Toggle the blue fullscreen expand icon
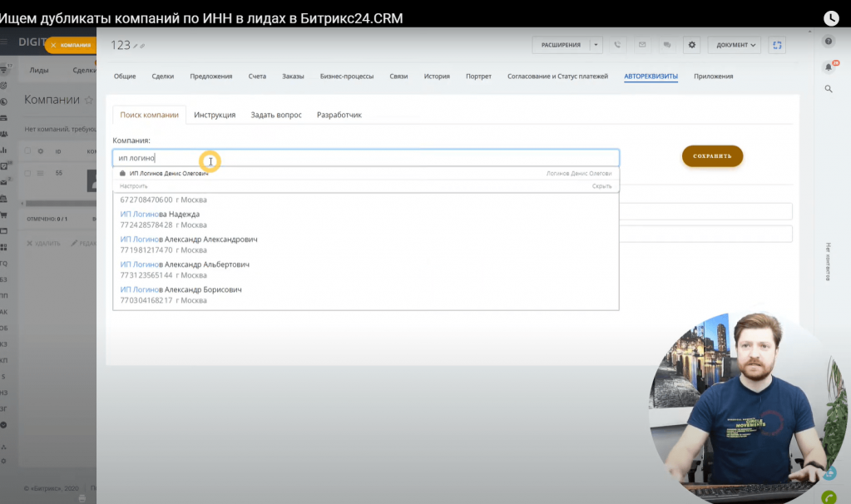This screenshot has width=851, height=504. 777,45
